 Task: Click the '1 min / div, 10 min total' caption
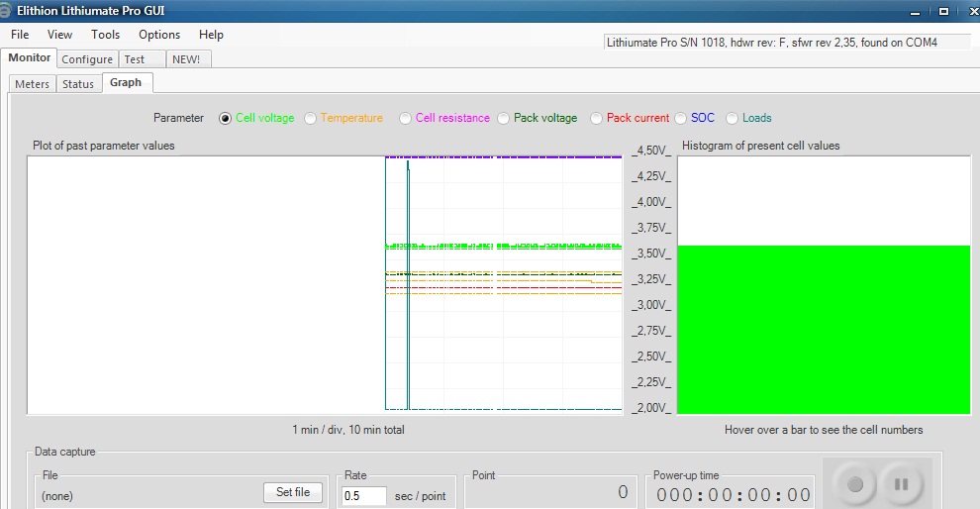click(x=348, y=430)
